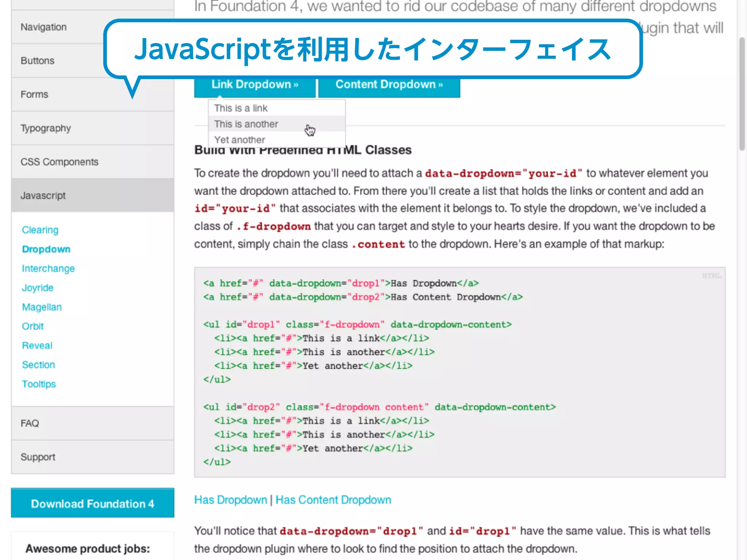This screenshot has height=560, width=747.
Task: Click the 'Awesome product jobs:' heading
Action: pos(88,548)
